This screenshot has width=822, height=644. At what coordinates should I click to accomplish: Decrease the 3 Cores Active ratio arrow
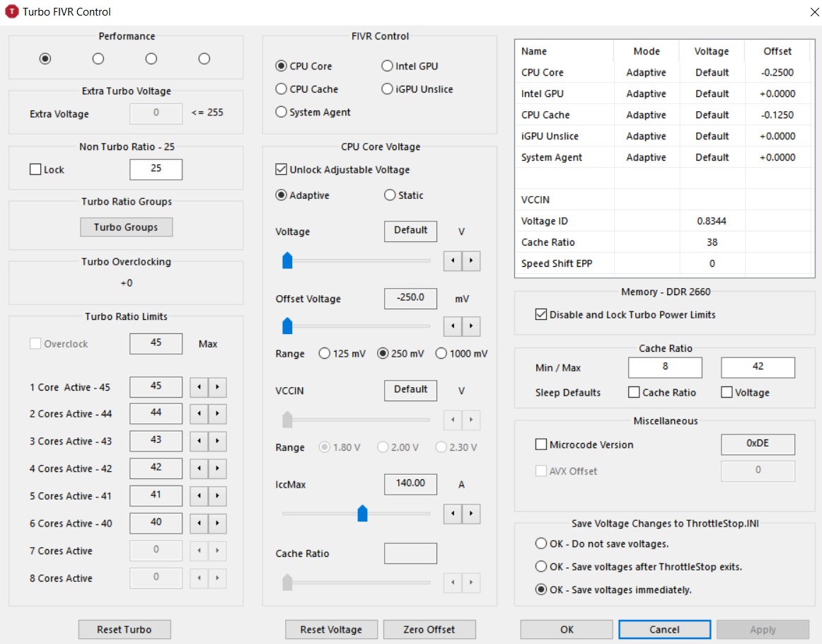point(199,441)
